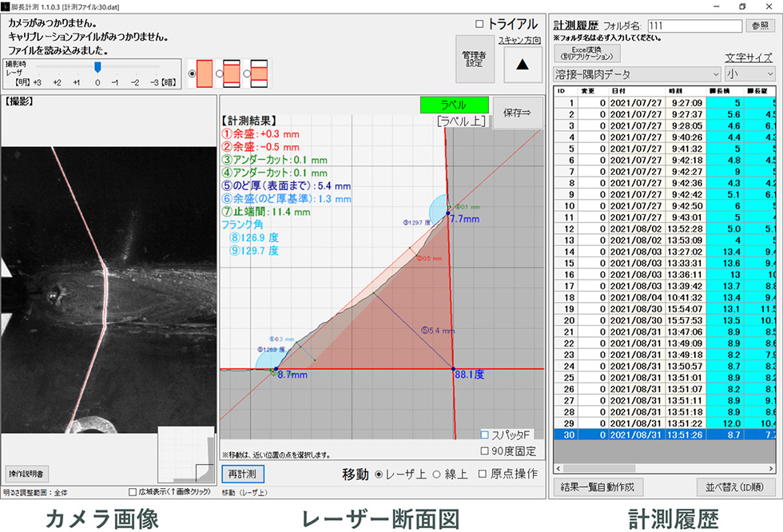
Task: Click the 保存⇒ save button
Action: 516,112
